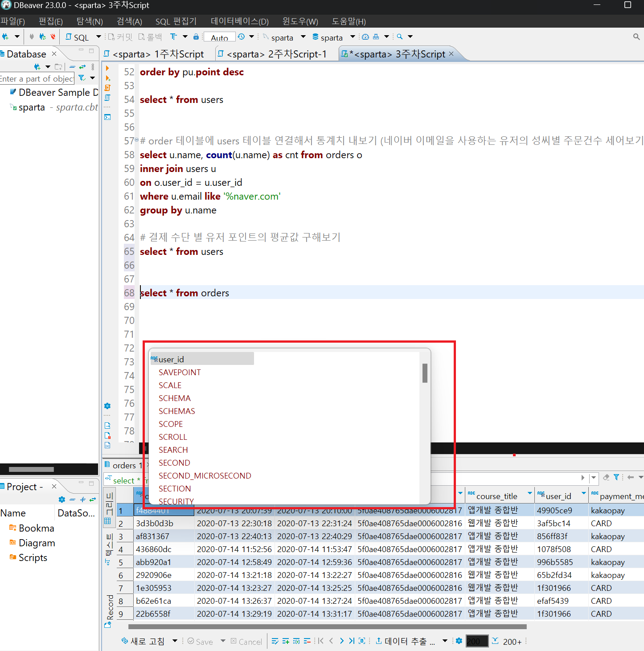Select SECOND_MICROSECOND in autocomplete list
Image resolution: width=644 pixels, height=651 pixels.
tap(205, 476)
